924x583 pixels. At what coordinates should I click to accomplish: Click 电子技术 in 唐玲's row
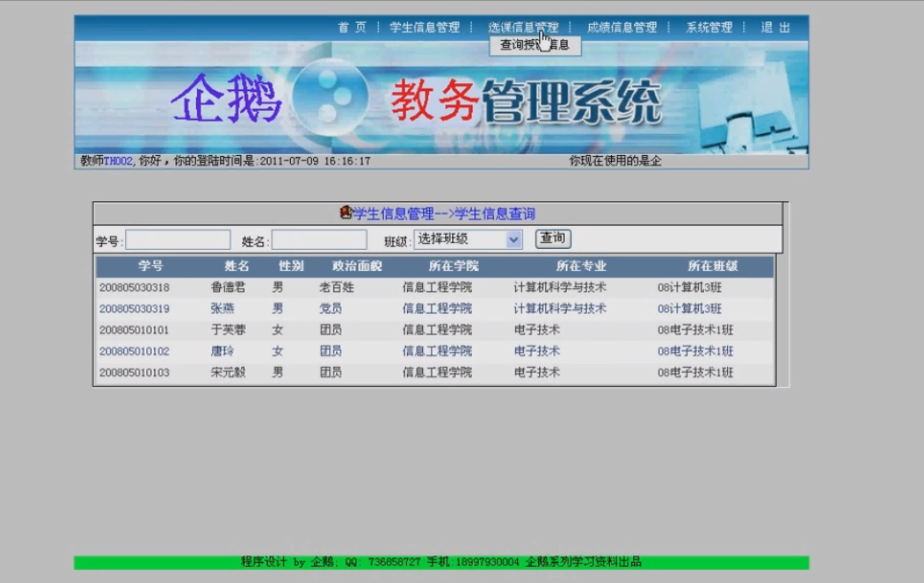tap(536, 351)
